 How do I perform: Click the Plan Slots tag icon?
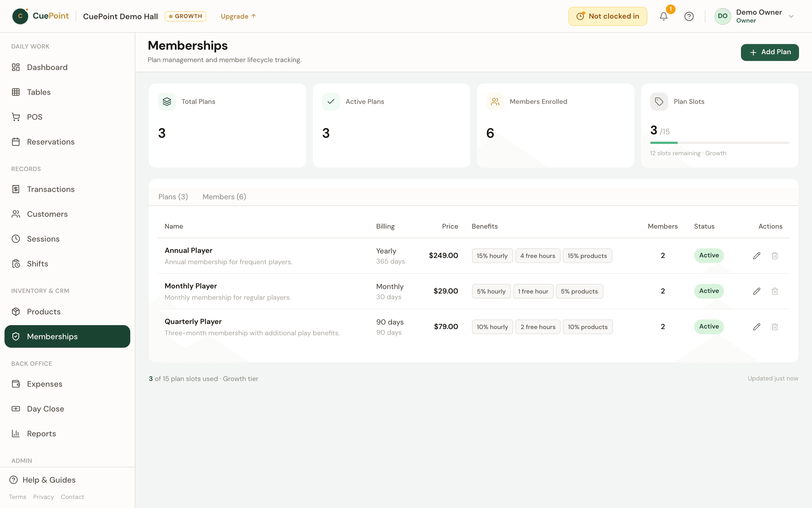tap(659, 102)
